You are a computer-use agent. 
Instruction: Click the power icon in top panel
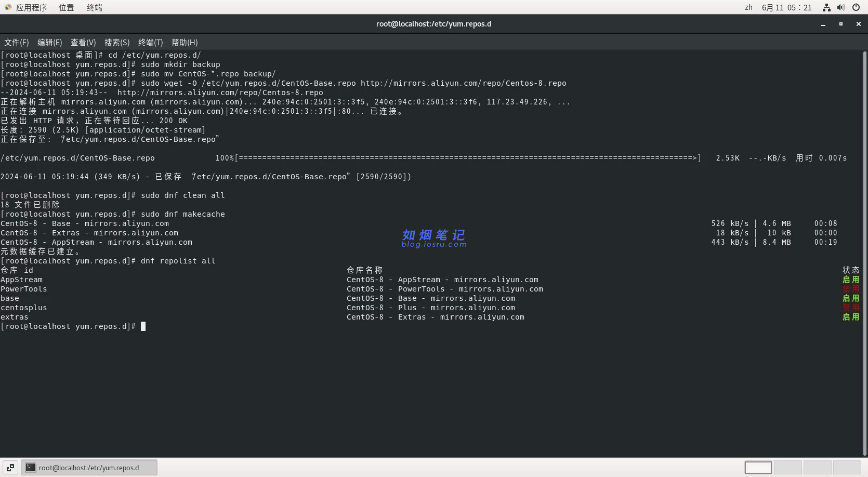click(x=856, y=7)
